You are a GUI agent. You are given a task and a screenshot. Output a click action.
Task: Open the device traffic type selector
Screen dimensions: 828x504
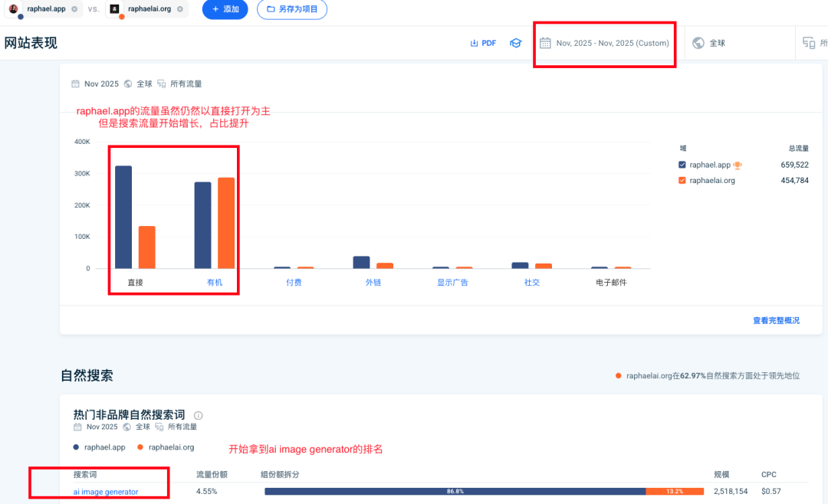[x=813, y=43]
